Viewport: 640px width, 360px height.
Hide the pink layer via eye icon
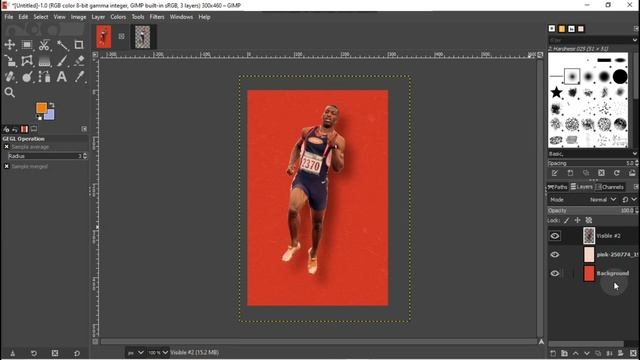555,255
